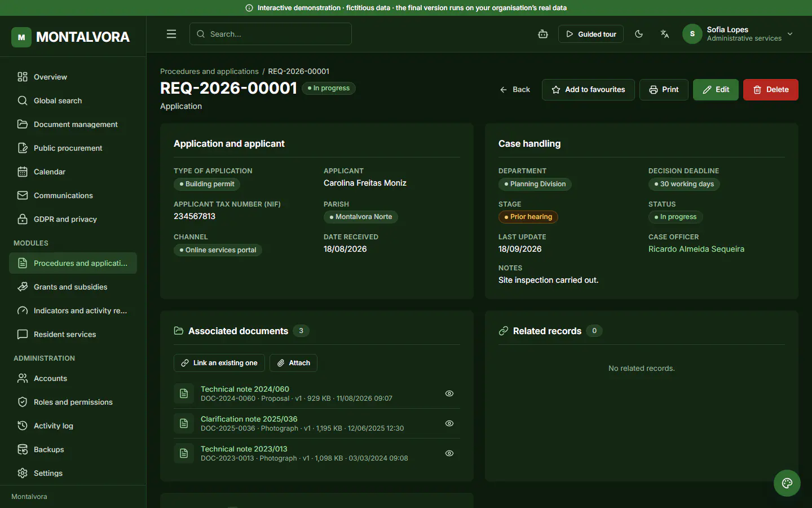The height and width of the screenshot is (508, 812).
Task: Click document icon of Technical note 2023/013
Action: [184, 453]
